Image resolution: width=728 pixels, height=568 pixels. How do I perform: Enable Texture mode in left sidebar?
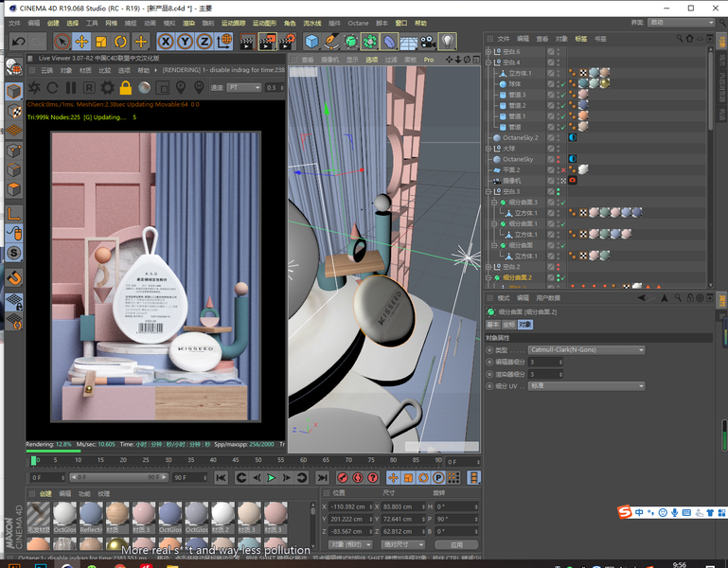pyautogui.click(x=14, y=111)
